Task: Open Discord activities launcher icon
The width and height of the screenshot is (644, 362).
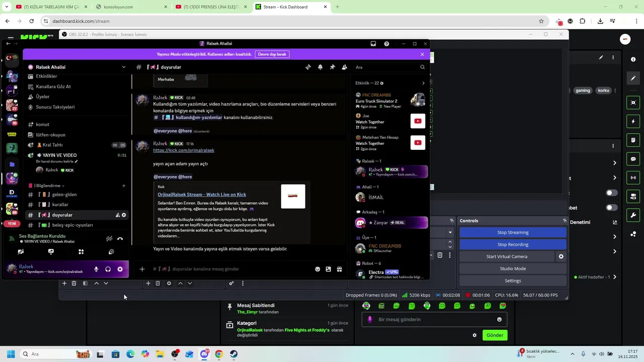Action: click(81, 251)
